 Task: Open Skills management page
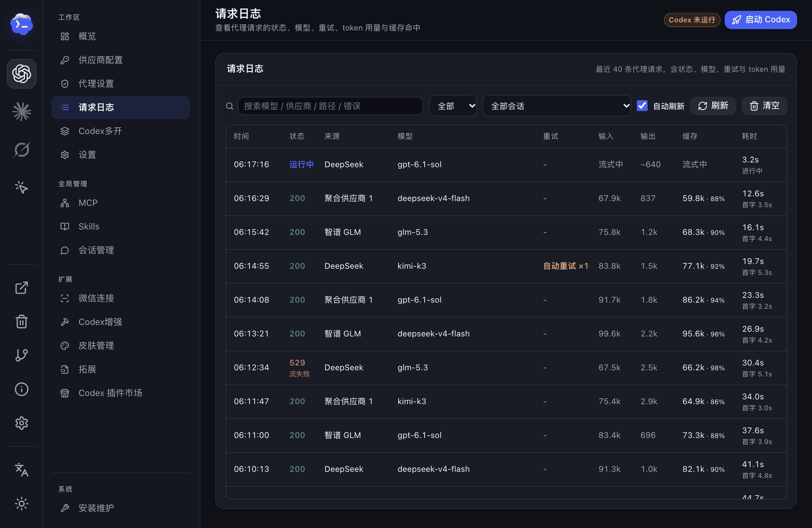[121, 226]
